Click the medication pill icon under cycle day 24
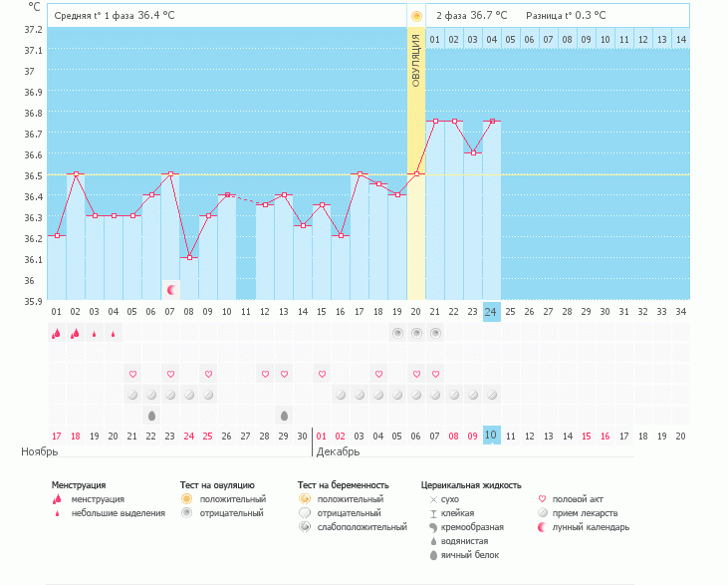 (491, 395)
